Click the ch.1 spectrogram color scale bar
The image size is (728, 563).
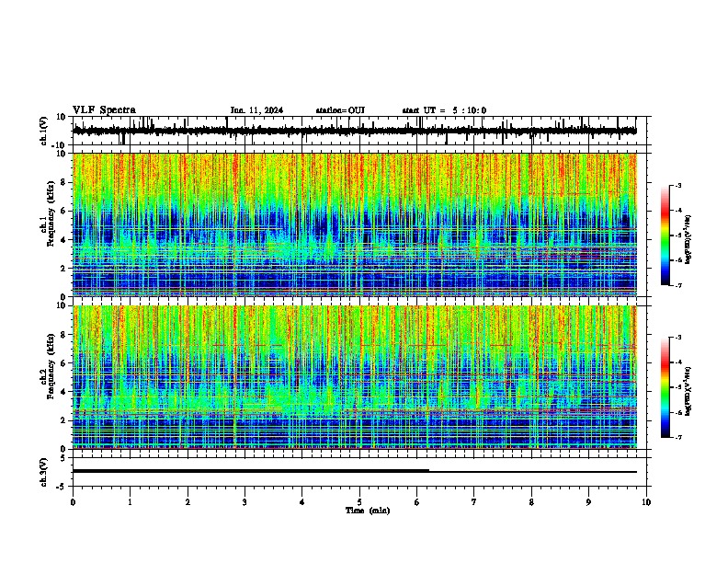point(665,236)
